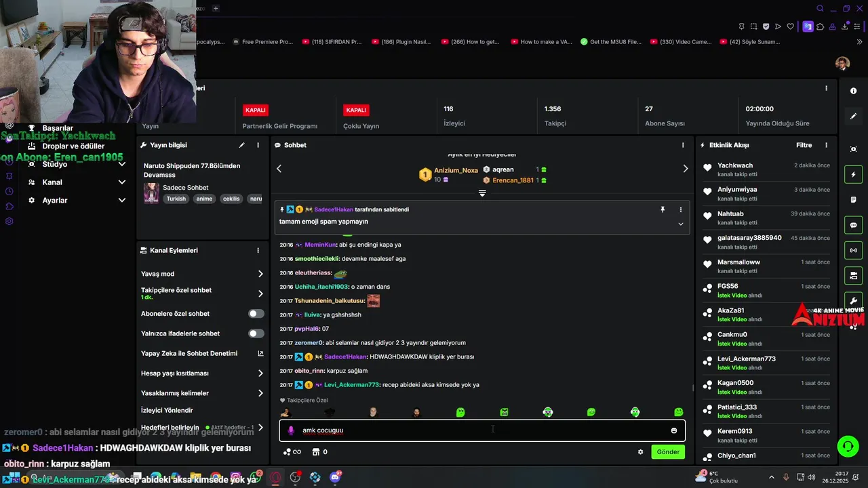Click the stats bar three-dot menu
This screenshot has width=868, height=488.
(x=826, y=88)
